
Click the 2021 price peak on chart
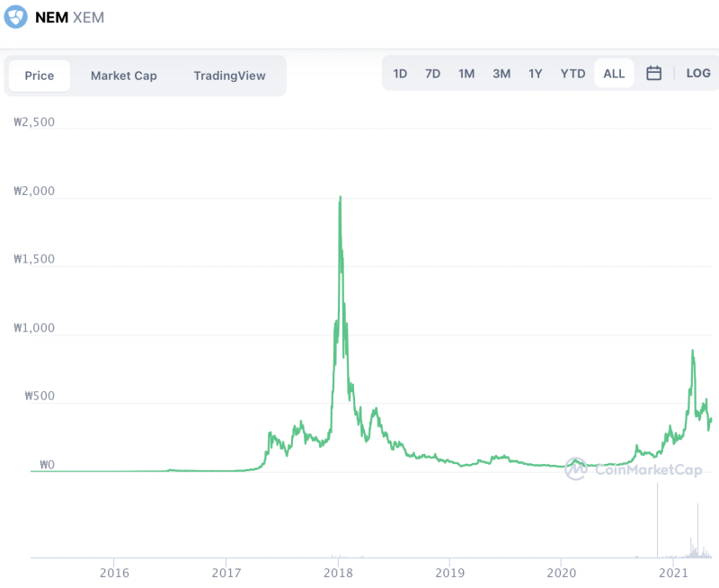[x=692, y=352]
